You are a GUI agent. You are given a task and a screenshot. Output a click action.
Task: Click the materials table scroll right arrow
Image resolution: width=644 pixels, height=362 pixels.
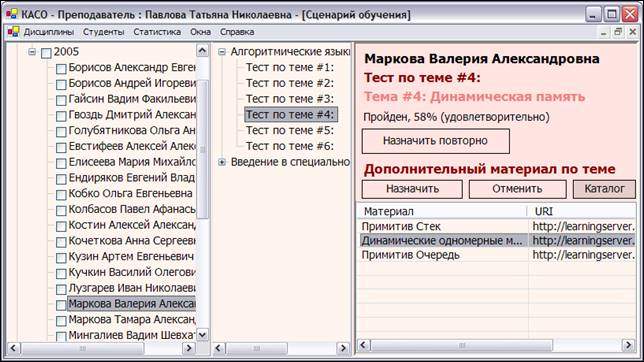628,345
